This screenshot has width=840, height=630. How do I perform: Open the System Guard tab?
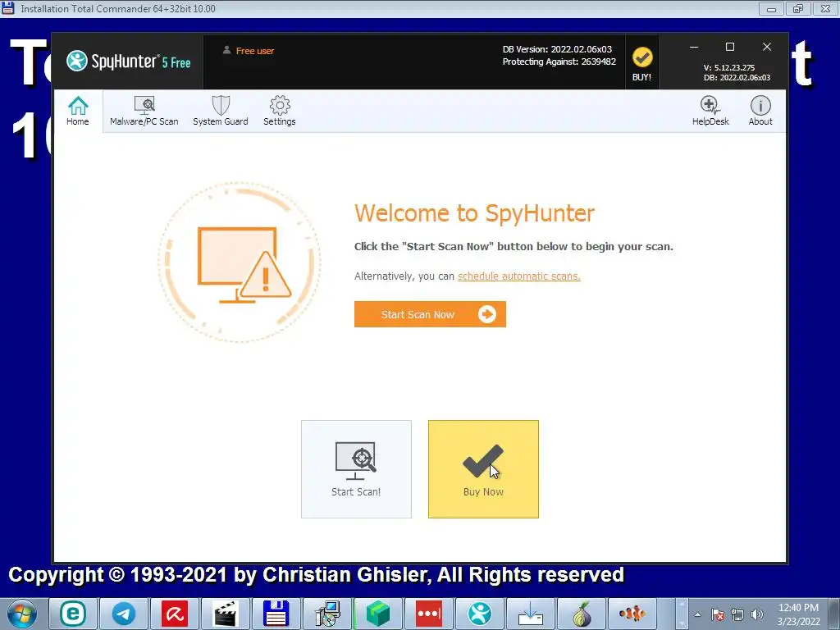coord(220,111)
